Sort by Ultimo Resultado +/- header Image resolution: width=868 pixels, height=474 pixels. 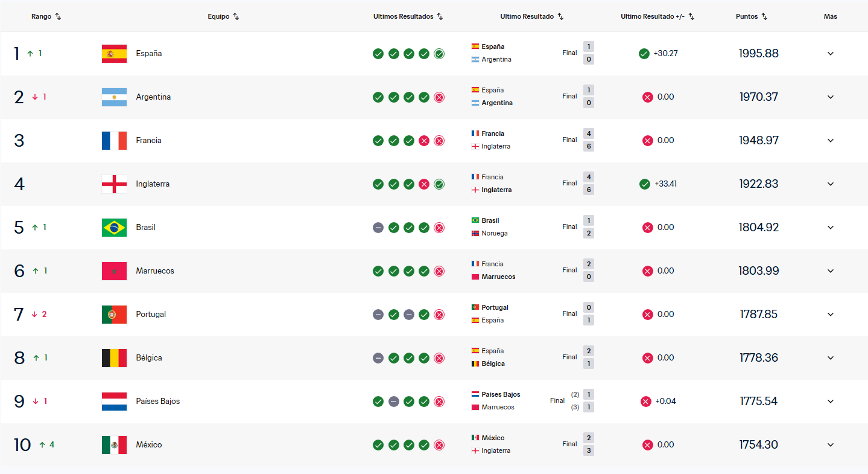coord(658,17)
